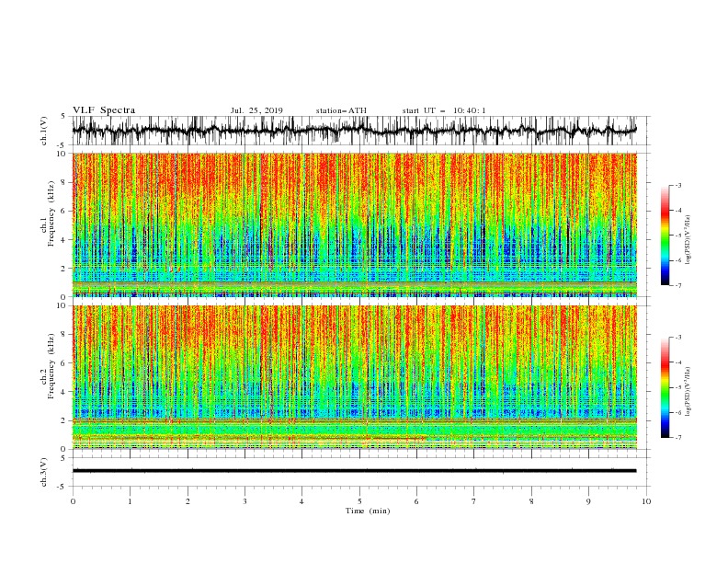This screenshot has height=563, width=728.
Task: Click the "station=ATH" header text
Action: pyautogui.click(x=341, y=110)
